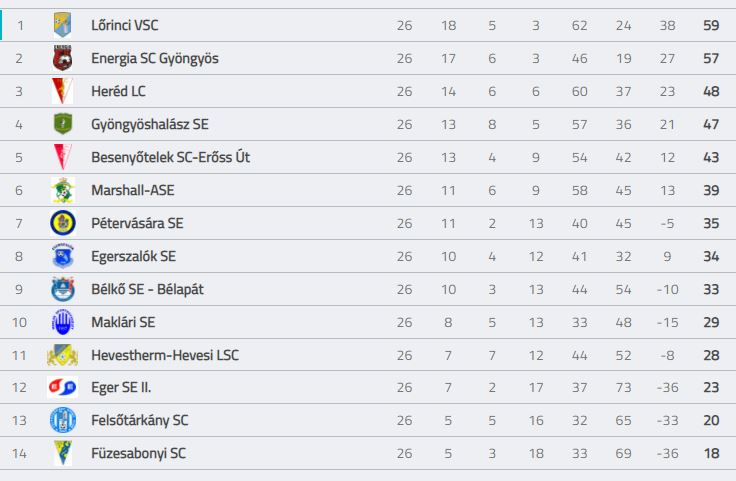Open the Hevestherm-Hevesi LSC team name
This screenshot has height=481, width=736.
(x=165, y=355)
